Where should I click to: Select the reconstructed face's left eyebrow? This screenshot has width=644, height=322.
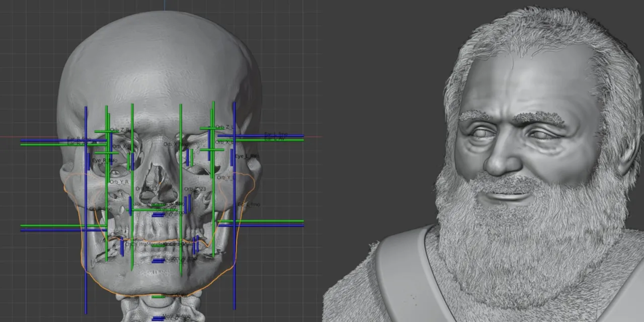539,118
